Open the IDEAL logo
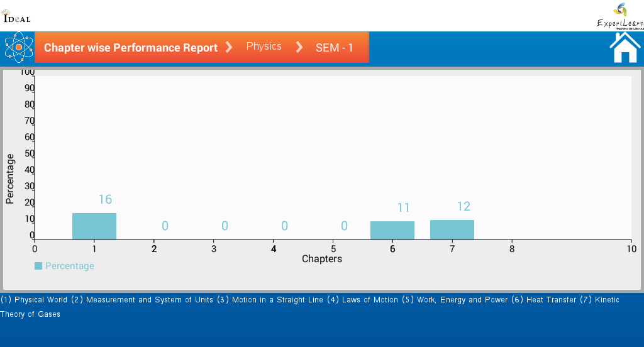 tap(16, 16)
